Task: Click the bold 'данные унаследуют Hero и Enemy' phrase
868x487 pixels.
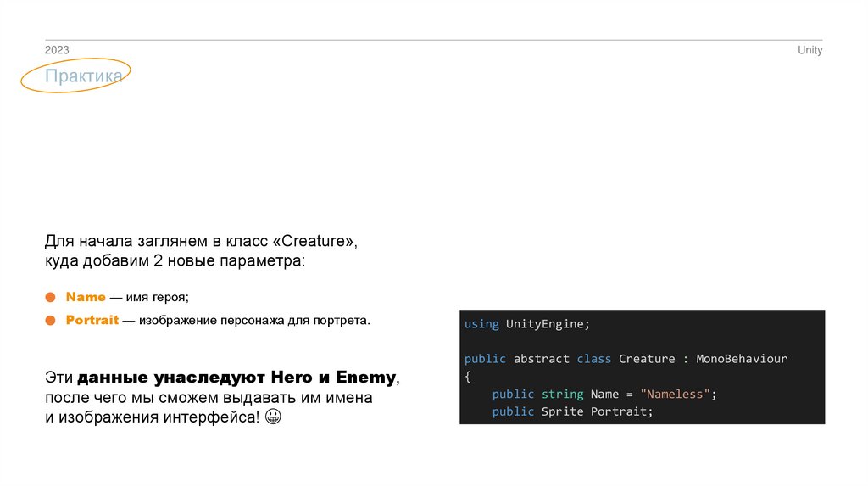Action: (236, 378)
